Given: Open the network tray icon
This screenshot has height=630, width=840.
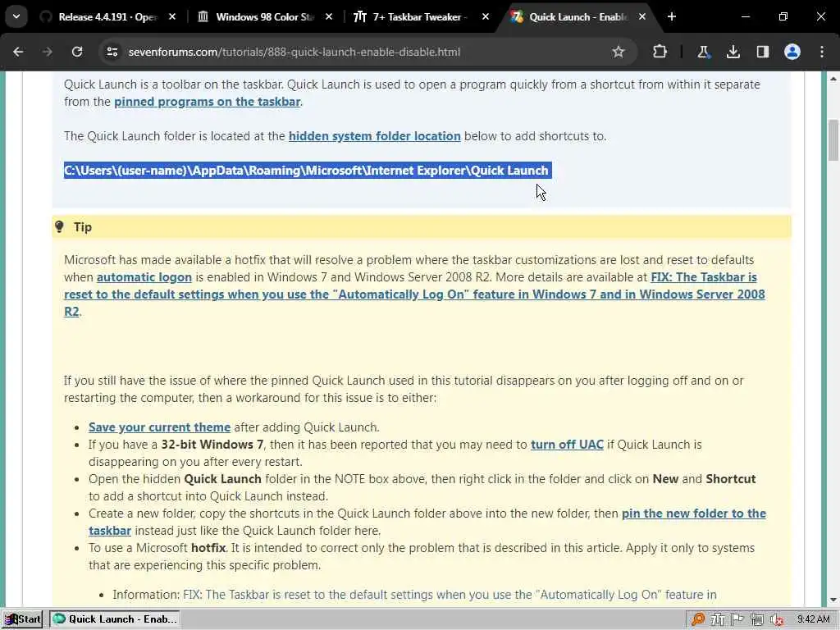Looking at the screenshot, I should click(x=757, y=620).
